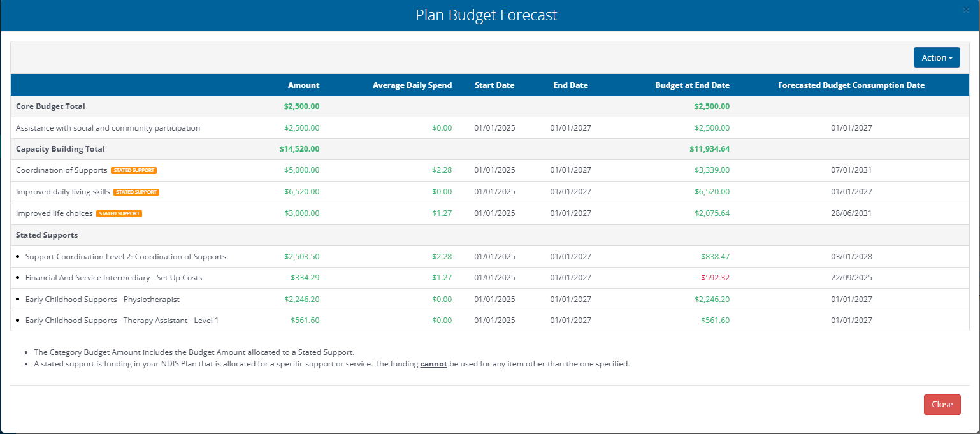Click the Stated Support badge beside Coordination of Supports
The image size is (980, 434).
tap(133, 170)
